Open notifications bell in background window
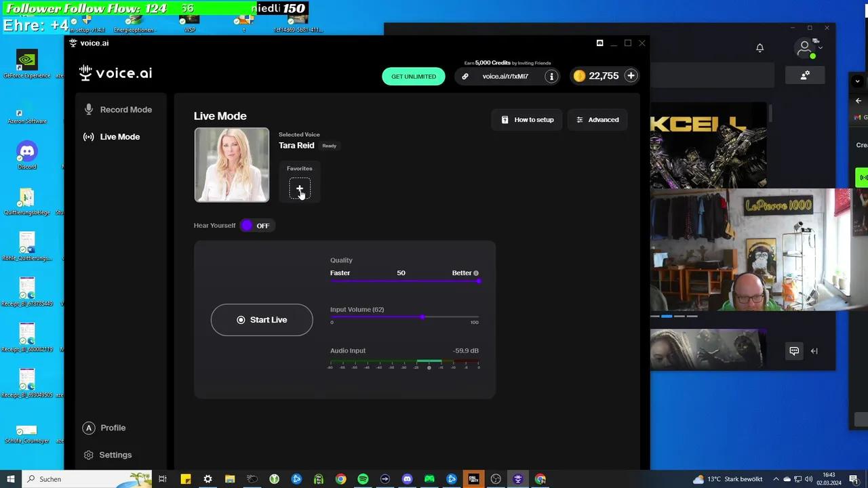The height and width of the screenshot is (488, 868). tap(759, 48)
